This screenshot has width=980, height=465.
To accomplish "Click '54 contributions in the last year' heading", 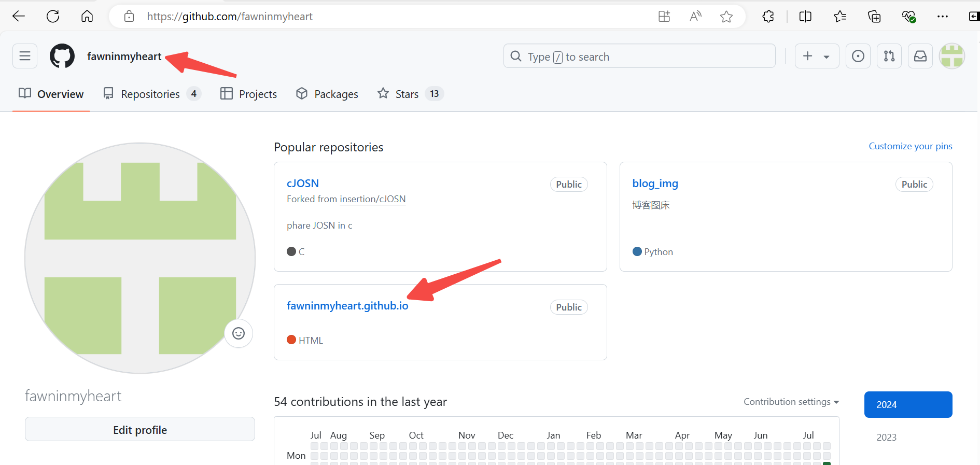I will [360, 402].
